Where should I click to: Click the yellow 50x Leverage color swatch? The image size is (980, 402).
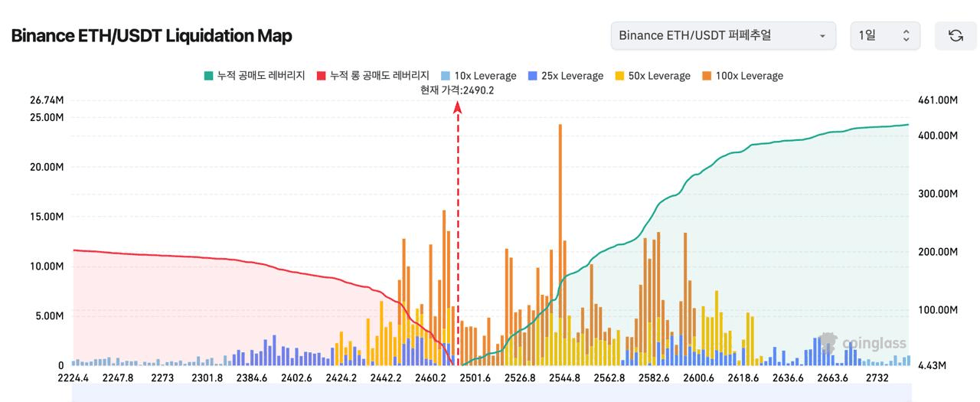click(x=619, y=76)
